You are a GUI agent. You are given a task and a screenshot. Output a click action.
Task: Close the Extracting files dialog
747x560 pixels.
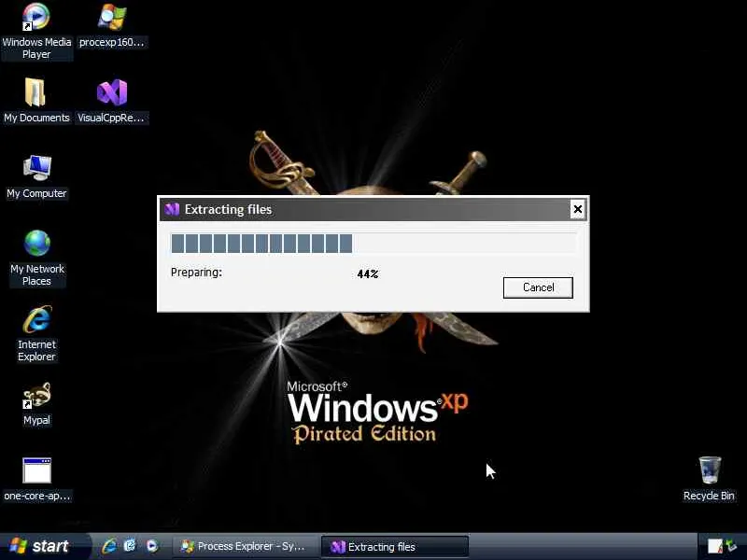[577, 209]
